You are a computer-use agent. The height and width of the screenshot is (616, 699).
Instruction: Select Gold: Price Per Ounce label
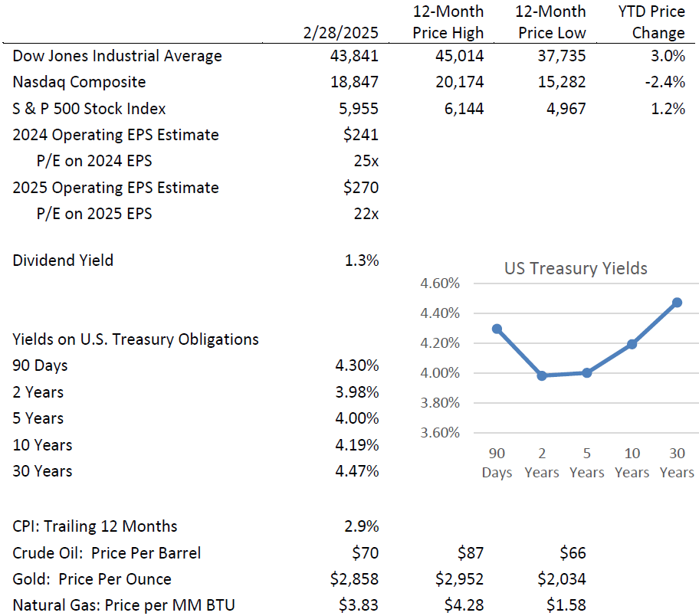point(92,579)
